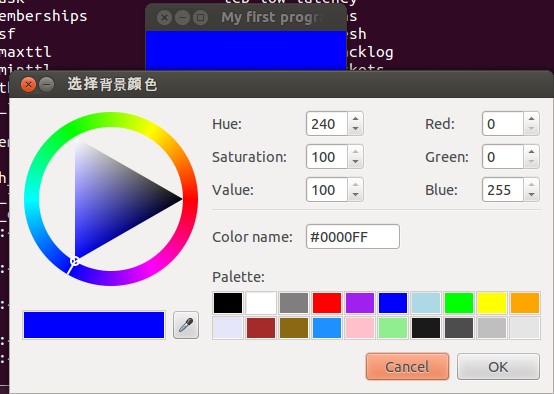Viewport: 554px width, 394px height.
Task: Click the Hue input field
Action: (327, 124)
